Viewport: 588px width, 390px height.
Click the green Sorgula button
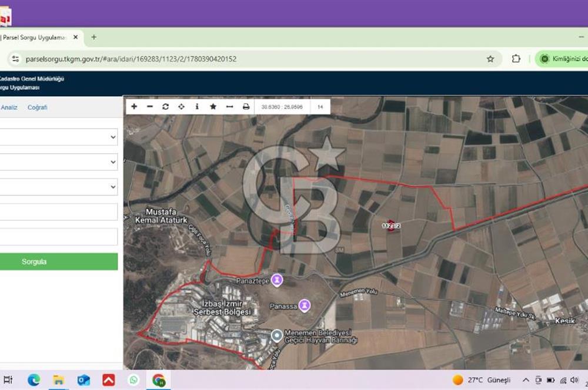click(59, 261)
